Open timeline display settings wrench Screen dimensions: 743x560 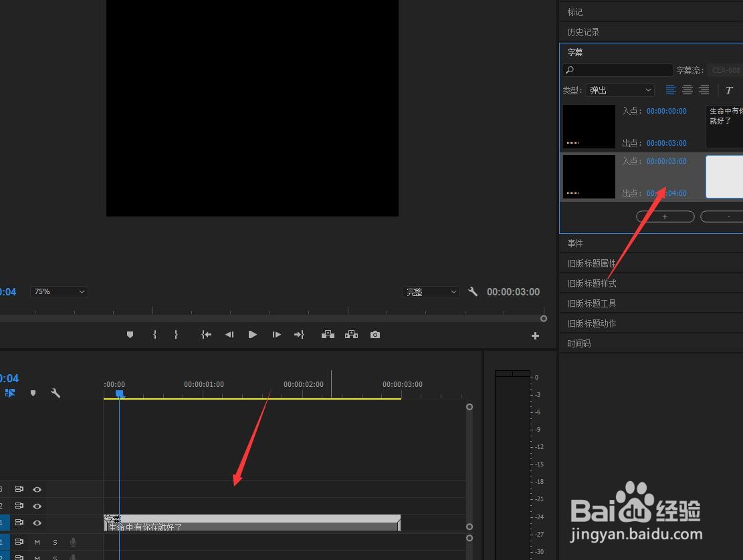(x=56, y=393)
